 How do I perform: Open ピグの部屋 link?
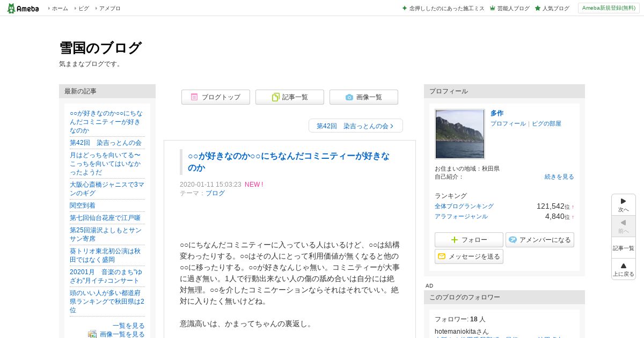click(x=546, y=123)
